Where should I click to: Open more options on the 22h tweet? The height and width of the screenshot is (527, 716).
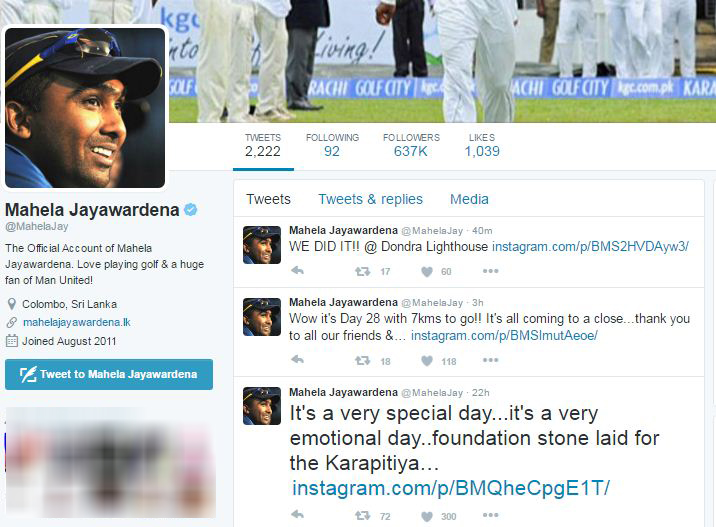[490, 515]
